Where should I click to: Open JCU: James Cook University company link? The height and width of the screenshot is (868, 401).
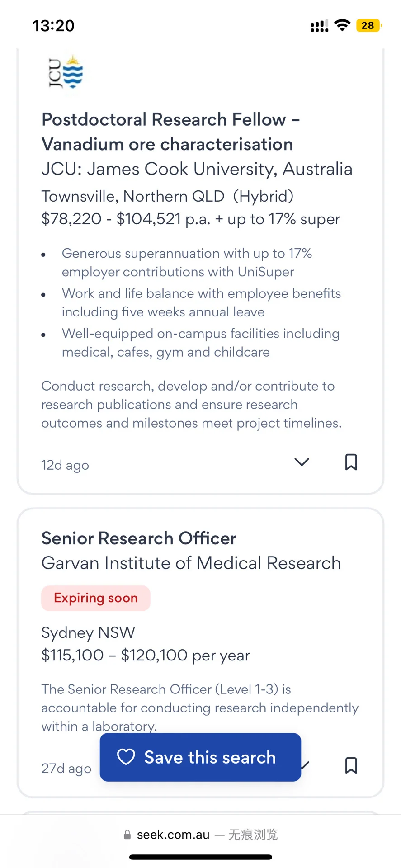coord(197,169)
